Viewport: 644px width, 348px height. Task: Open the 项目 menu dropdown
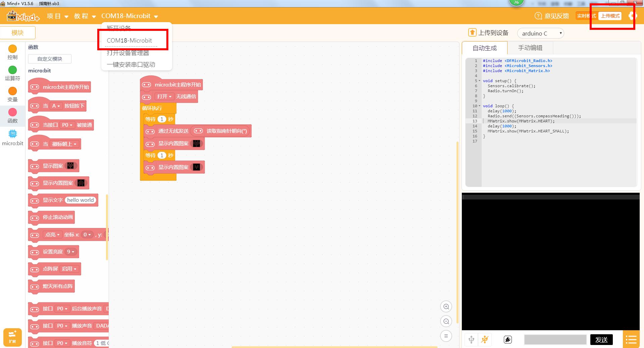coord(58,16)
